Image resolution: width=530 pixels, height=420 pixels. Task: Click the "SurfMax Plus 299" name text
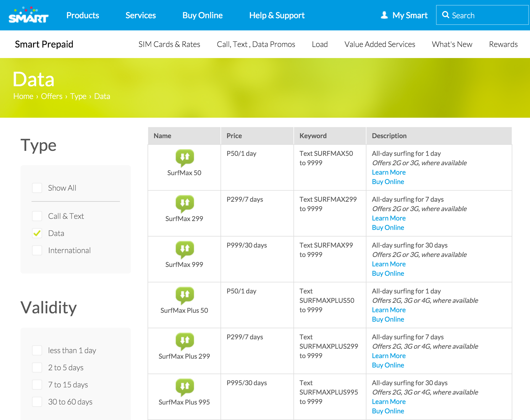pyautogui.click(x=184, y=356)
